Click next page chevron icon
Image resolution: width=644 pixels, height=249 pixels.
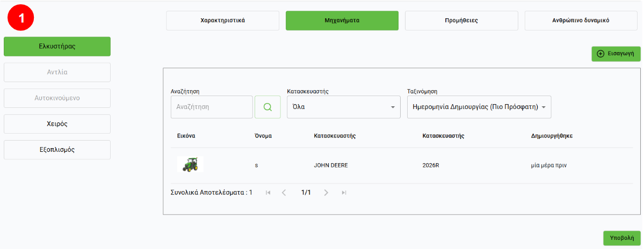326,192
